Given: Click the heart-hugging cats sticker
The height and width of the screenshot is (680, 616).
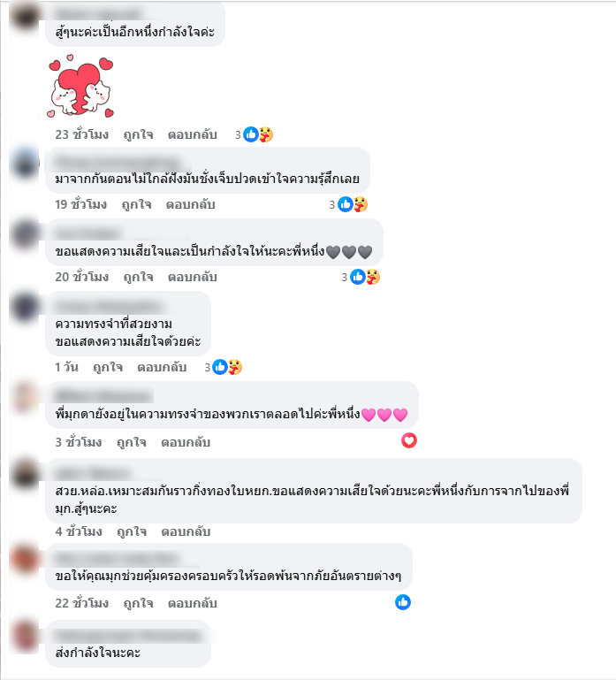Looking at the screenshot, I should [80, 86].
